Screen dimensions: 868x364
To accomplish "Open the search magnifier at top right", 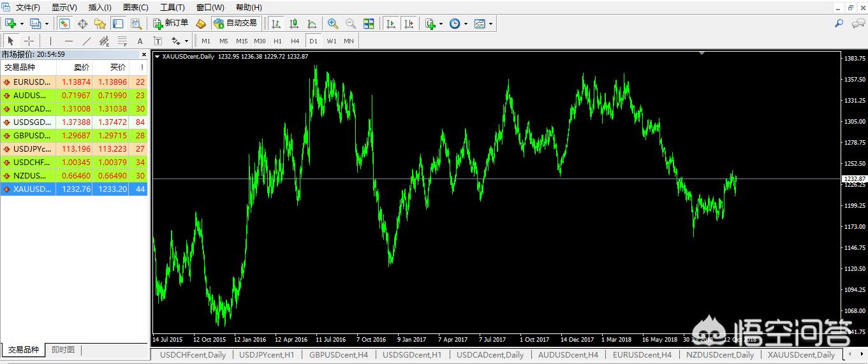I will [839, 24].
